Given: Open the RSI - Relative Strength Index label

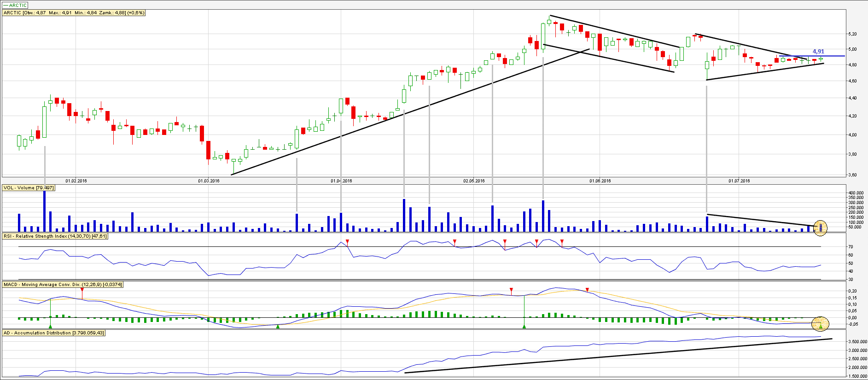Looking at the screenshot, I should click(55, 236).
